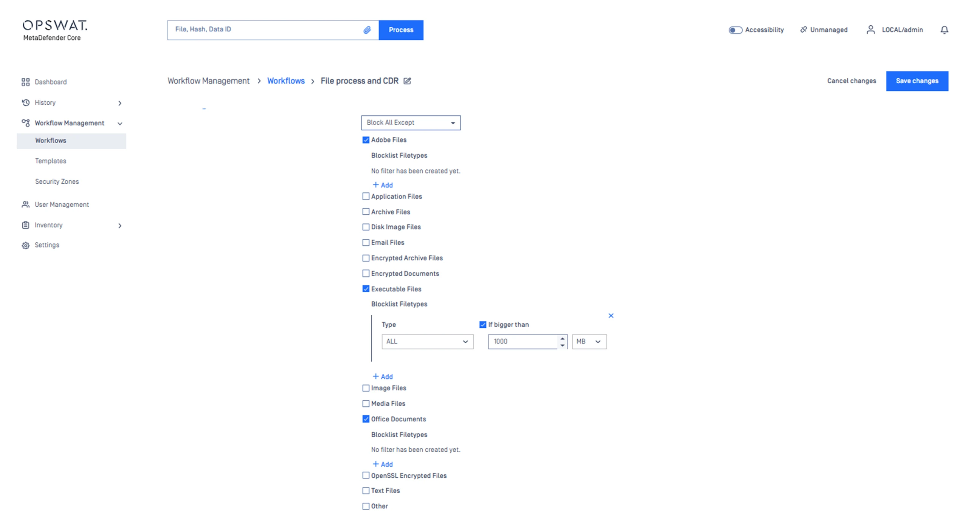Check the Archive Files checkbox
The image size is (980, 511).
tap(366, 212)
